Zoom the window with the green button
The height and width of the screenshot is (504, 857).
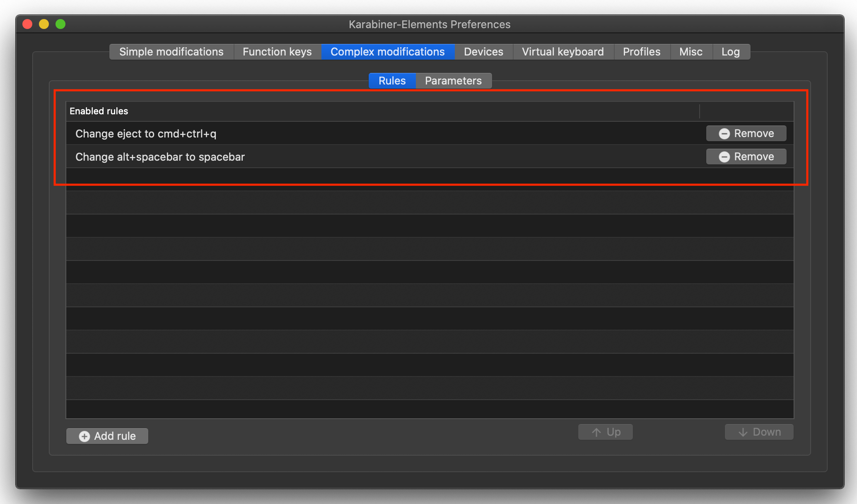click(60, 24)
